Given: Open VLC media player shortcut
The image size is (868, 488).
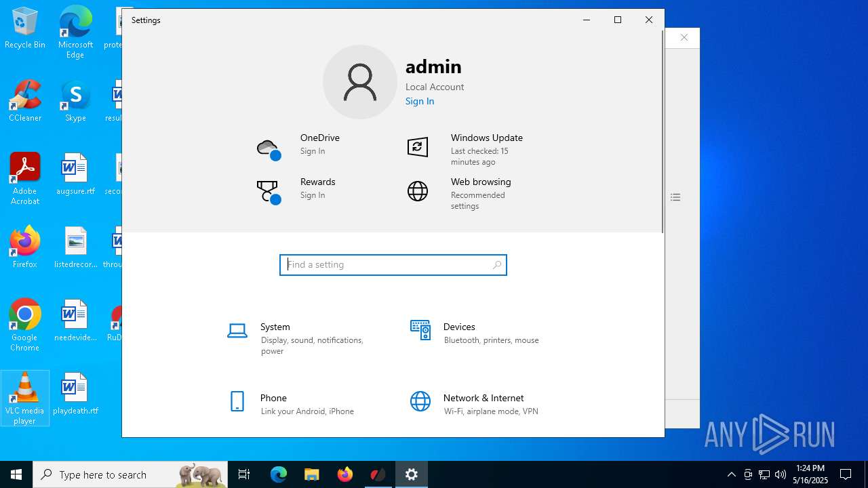Looking at the screenshot, I should tap(25, 399).
